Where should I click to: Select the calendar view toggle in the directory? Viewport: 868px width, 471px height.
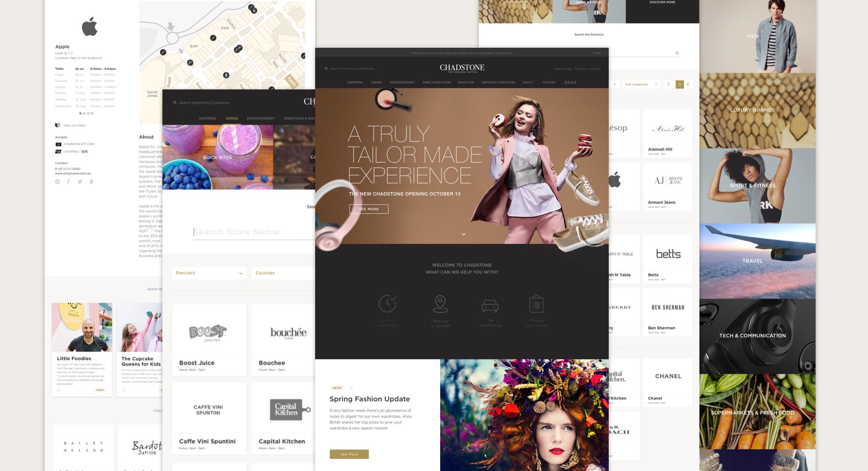click(668, 84)
